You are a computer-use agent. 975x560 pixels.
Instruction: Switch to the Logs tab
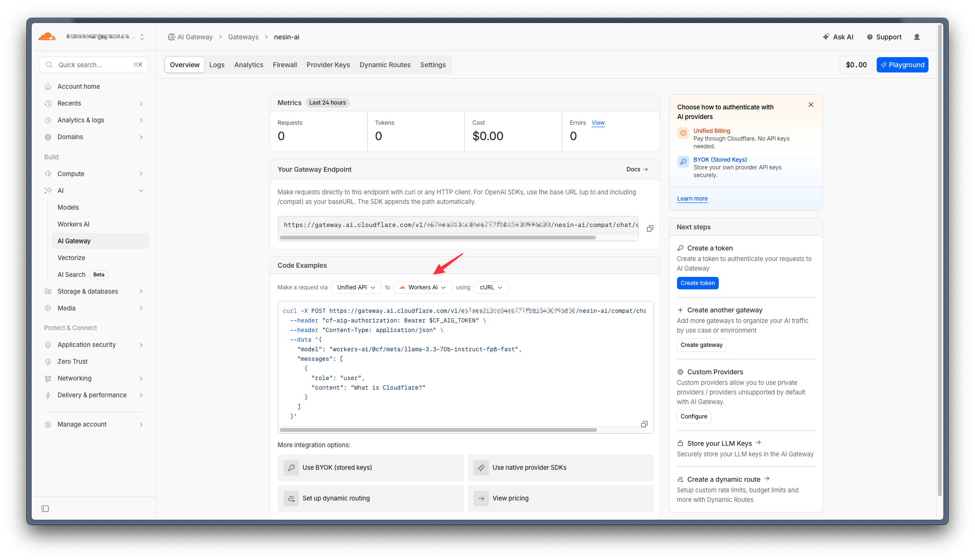[216, 65]
